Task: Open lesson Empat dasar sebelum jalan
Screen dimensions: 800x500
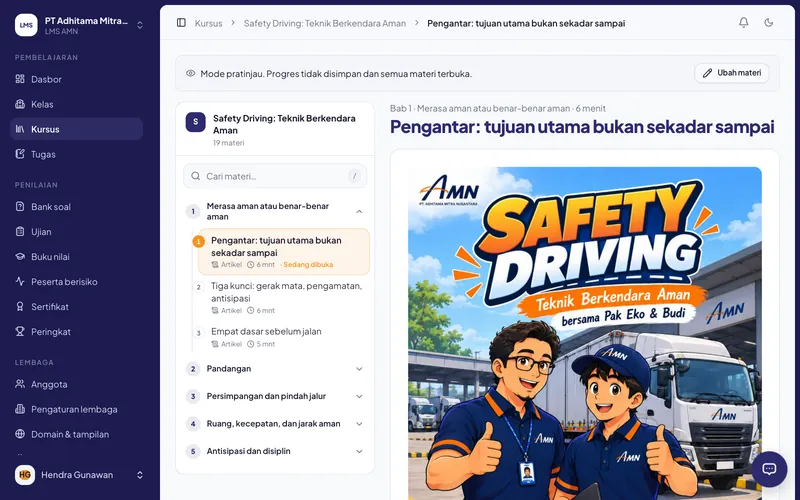Action: coord(284,337)
